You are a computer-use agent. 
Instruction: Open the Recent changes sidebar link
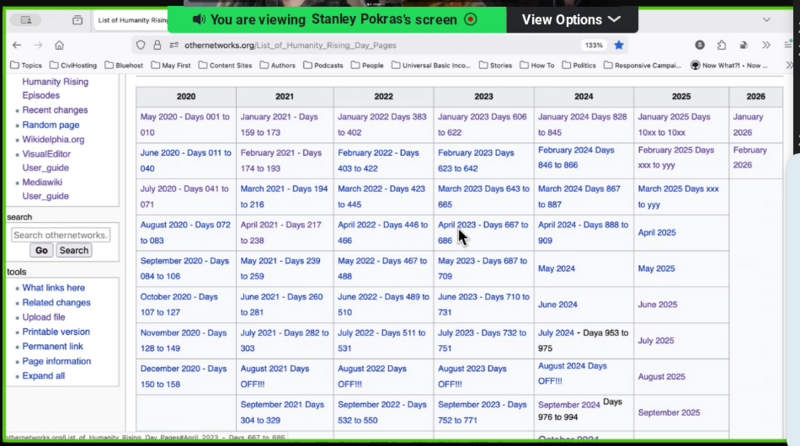click(55, 110)
